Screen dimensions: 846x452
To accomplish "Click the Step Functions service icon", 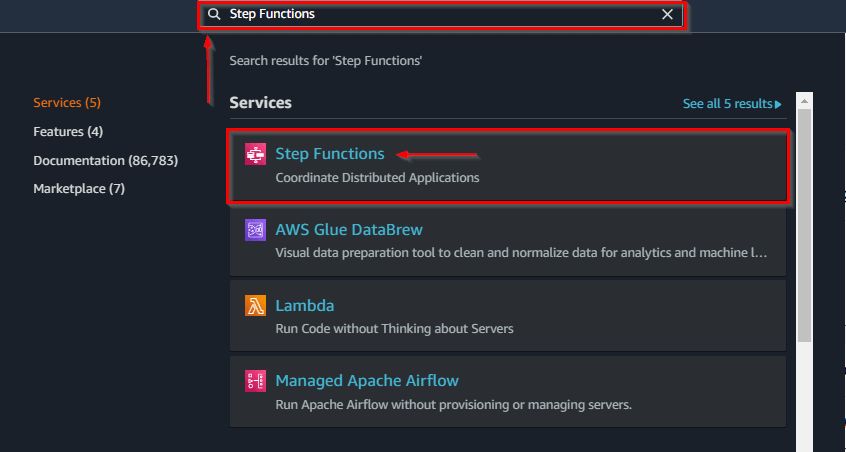I will 255,155.
